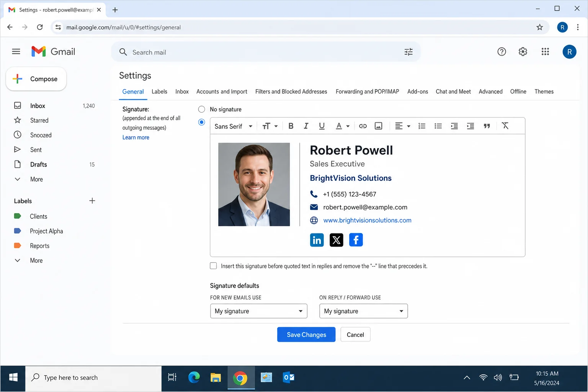
Task: Select the custom signature radio button
Action: coord(202,122)
